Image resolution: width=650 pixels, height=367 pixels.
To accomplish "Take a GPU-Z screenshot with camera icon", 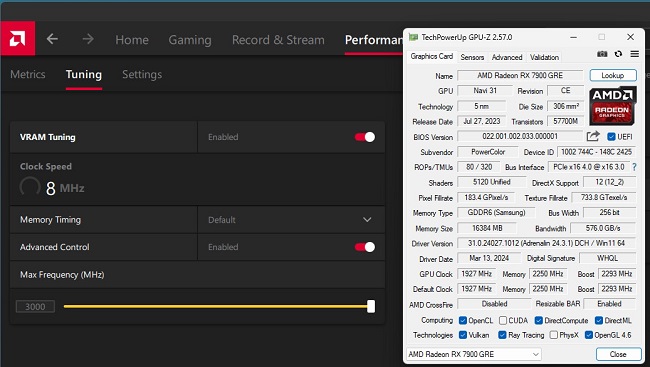I will click(602, 54).
